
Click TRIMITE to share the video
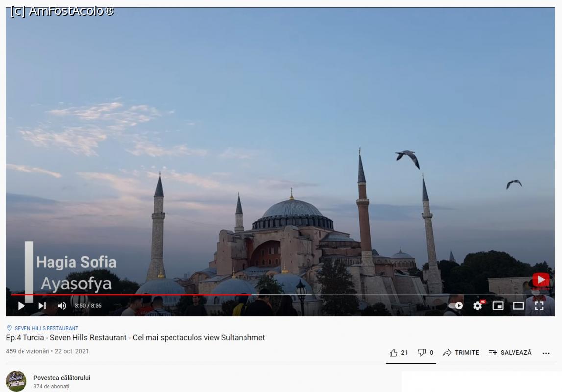point(461,353)
